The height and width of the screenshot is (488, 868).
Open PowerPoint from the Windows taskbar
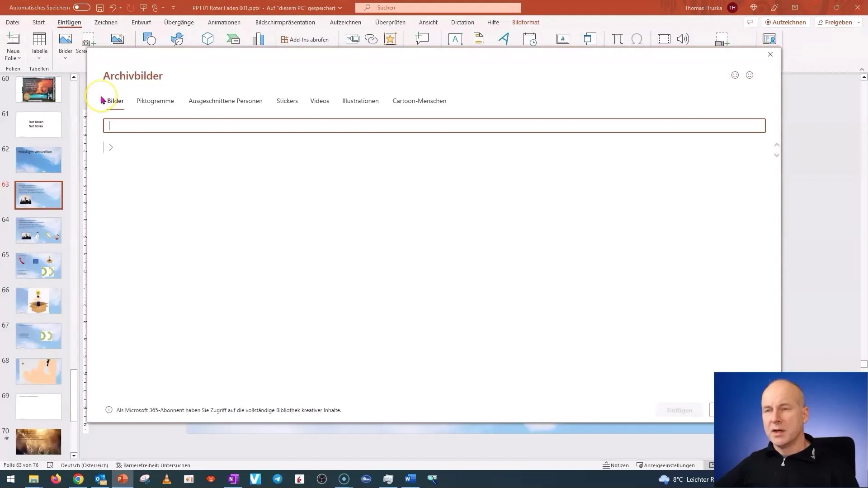coord(123,479)
